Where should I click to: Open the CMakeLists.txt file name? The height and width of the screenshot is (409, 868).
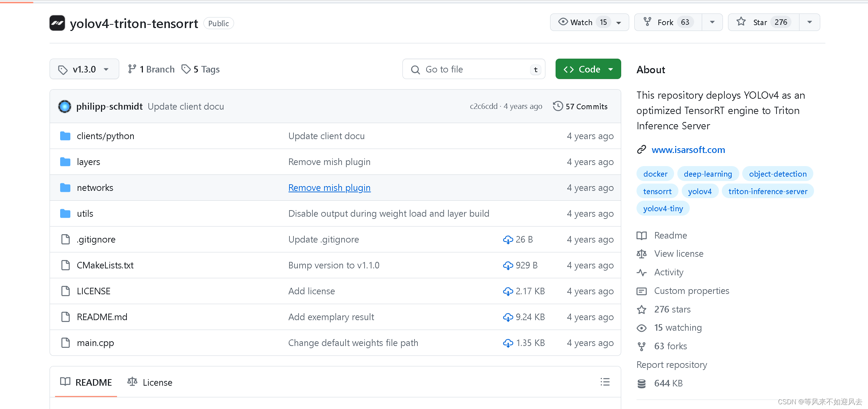pyautogui.click(x=105, y=265)
